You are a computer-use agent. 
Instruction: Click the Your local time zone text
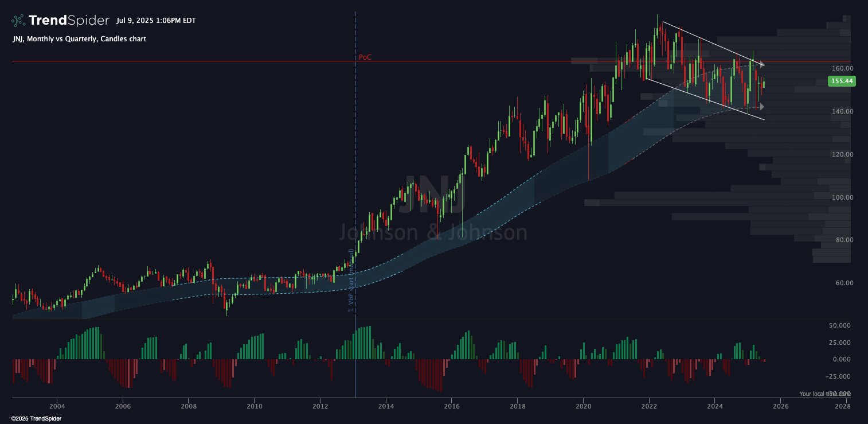pyautogui.click(x=826, y=394)
